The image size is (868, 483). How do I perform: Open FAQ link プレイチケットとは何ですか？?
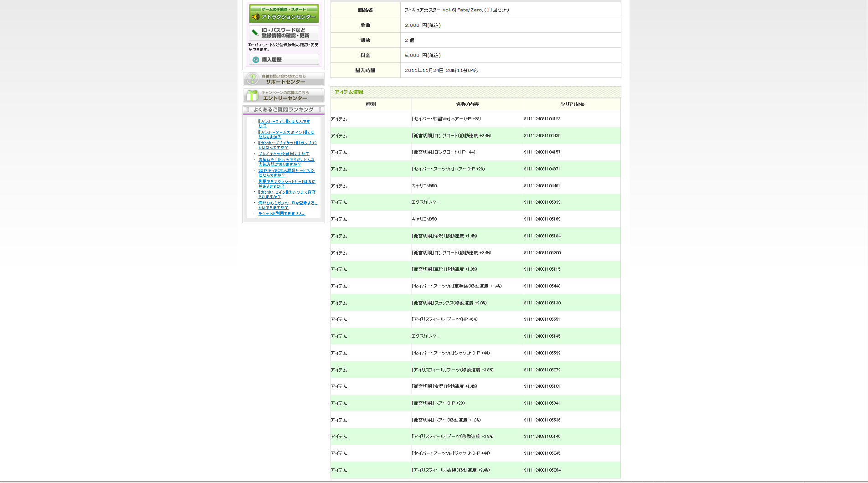tap(284, 154)
